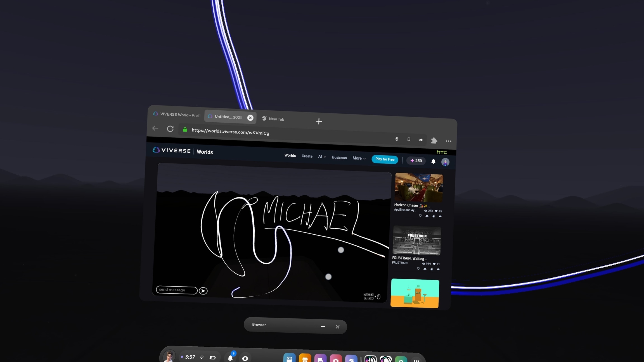
Task: Select the Worlds navigation item
Action: click(x=290, y=155)
